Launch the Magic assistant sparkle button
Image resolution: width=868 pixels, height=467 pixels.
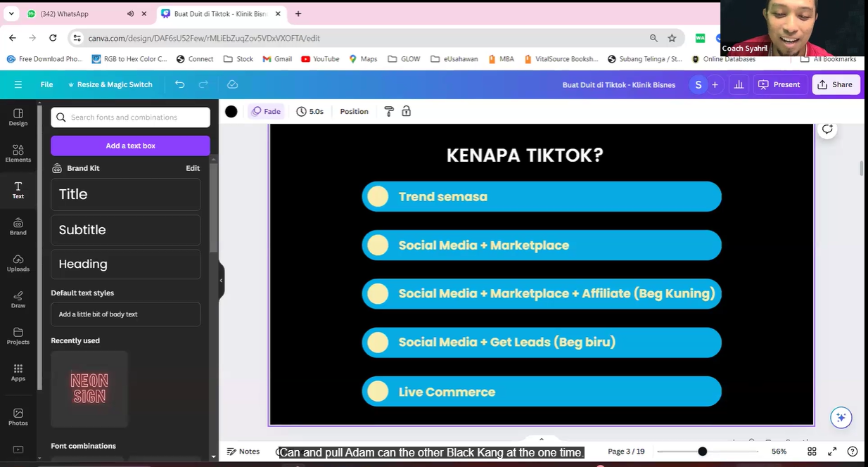tap(841, 417)
